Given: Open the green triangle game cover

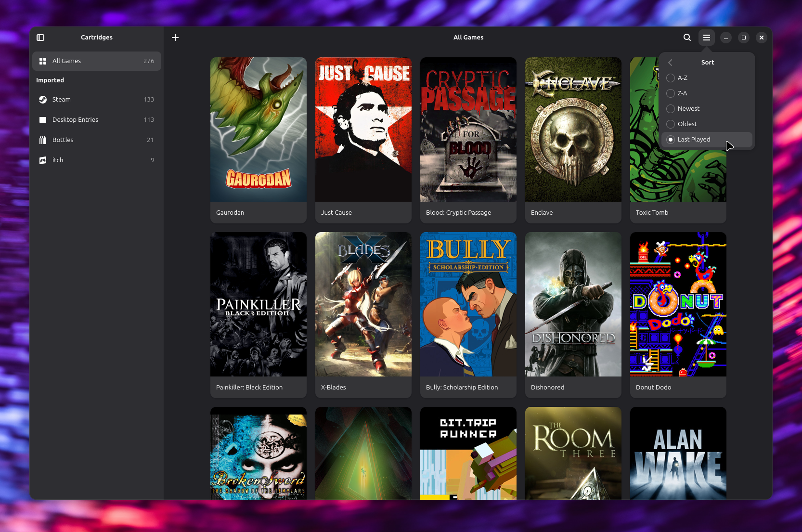Looking at the screenshot, I should click(363, 453).
